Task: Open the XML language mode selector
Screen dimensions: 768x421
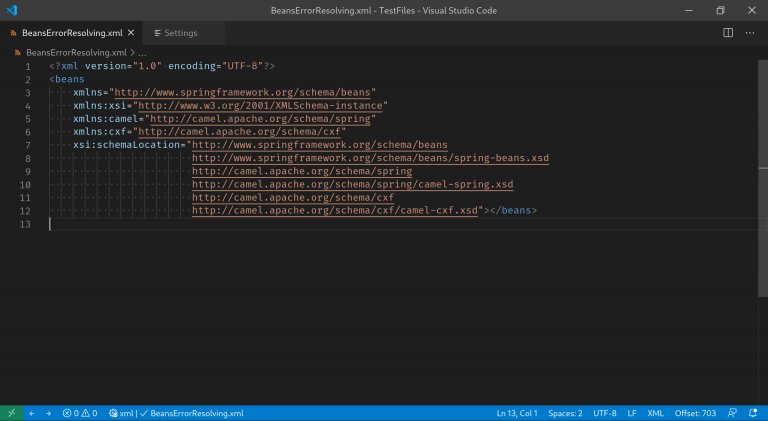Action: click(656, 412)
